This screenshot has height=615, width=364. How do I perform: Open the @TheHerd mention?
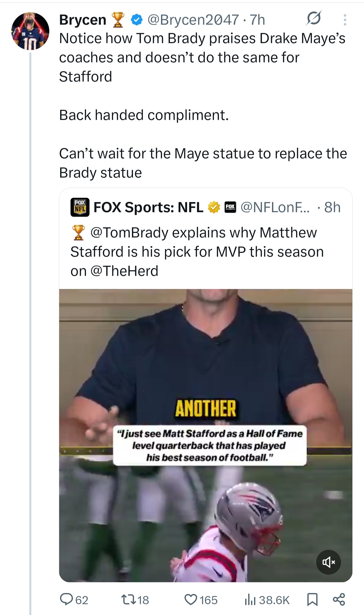point(124,271)
